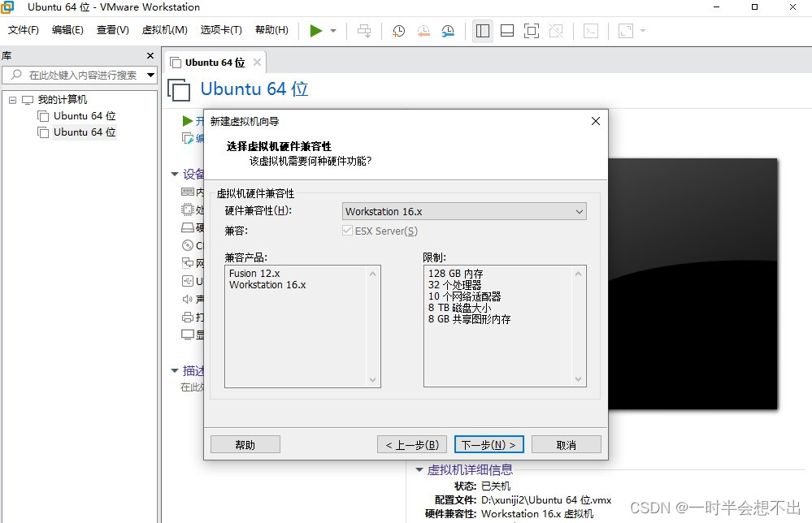Toggle the library sidebar view icon
The height and width of the screenshot is (523, 812).
point(483,31)
